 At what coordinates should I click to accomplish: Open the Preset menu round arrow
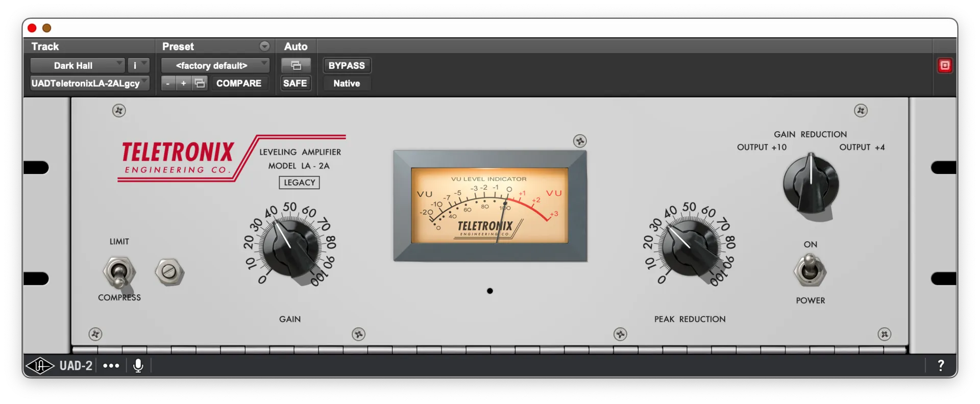tap(264, 46)
